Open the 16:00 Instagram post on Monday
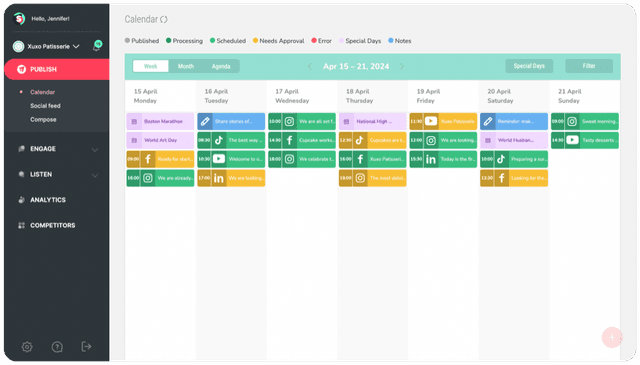This screenshot has height=365, width=640. click(x=160, y=178)
